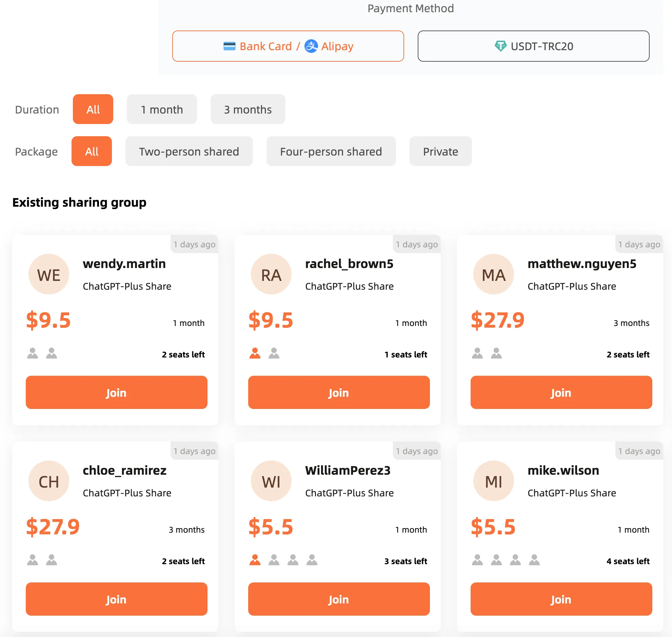Image resolution: width=672 pixels, height=637 pixels.
Task: Select the 1 month duration filter
Action: tap(162, 109)
